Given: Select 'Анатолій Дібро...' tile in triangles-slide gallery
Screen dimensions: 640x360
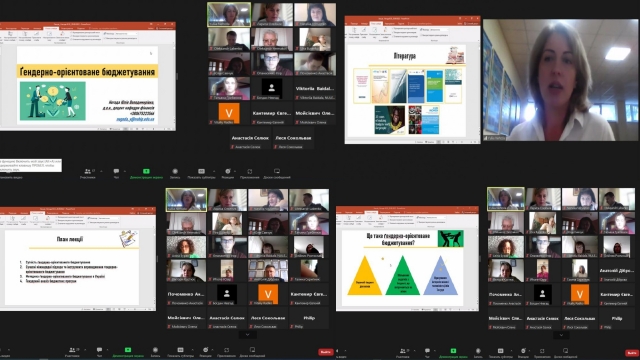Looking at the screenshot, I should coord(617,271).
